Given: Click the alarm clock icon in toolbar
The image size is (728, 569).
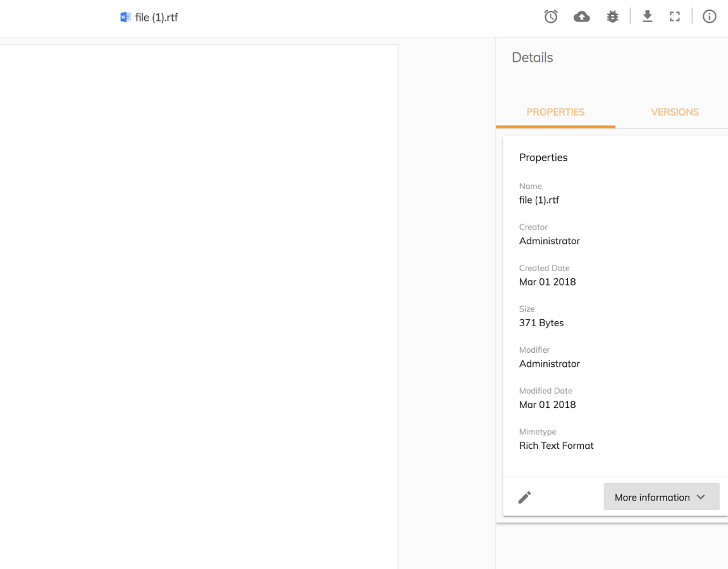Looking at the screenshot, I should [x=551, y=16].
